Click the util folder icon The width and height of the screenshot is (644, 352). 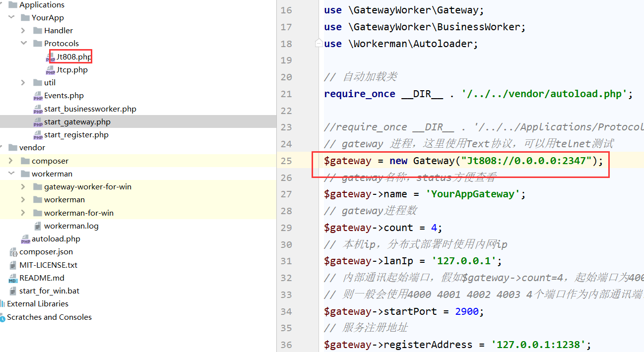[38, 82]
